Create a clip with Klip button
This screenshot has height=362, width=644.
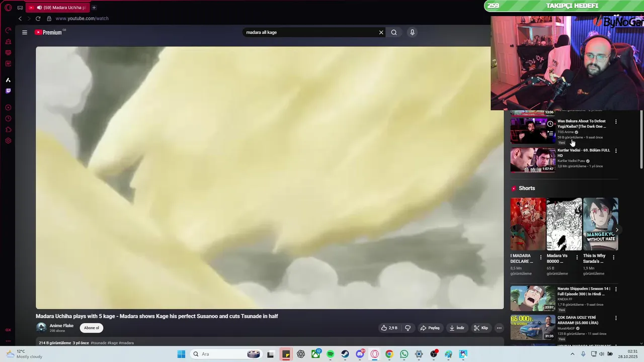click(481, 328)
